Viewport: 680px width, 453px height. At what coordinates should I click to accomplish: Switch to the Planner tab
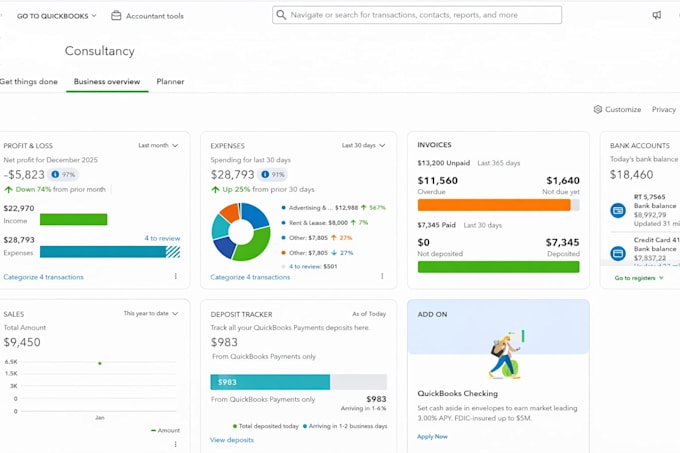[170, 81]
